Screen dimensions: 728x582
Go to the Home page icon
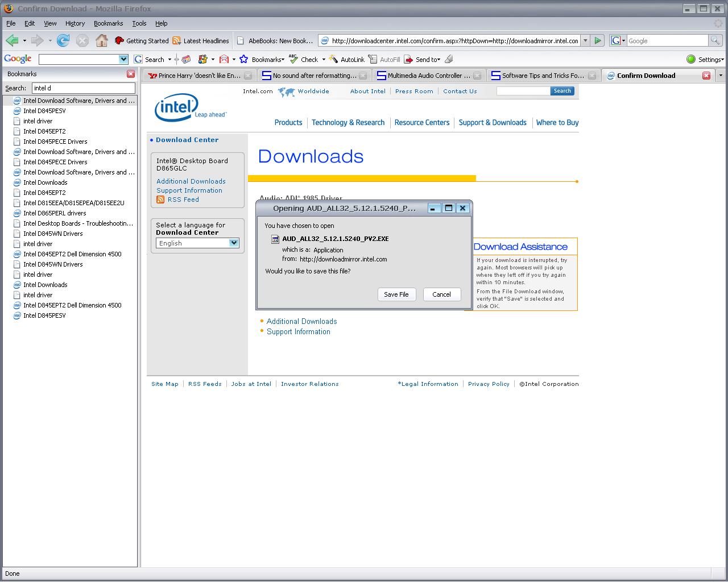(x=102, y=40)
